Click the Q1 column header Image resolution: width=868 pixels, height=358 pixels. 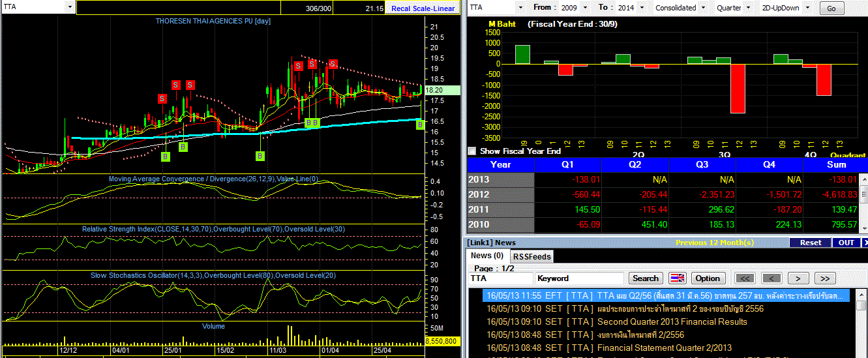pyautogui.click(x=567, y=164)
